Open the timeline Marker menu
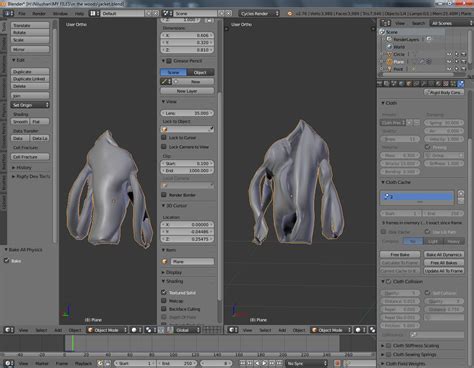The width and height of the screenshot is (474, 368). point(42,363)
